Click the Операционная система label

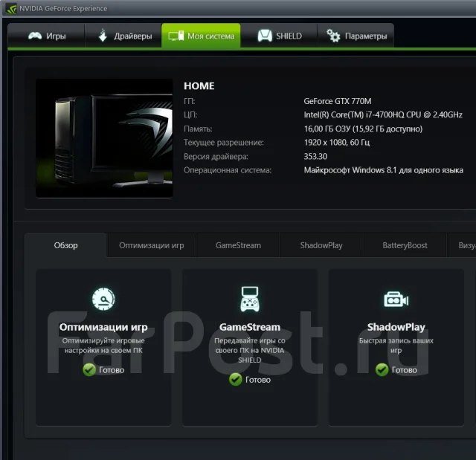point(228,170)
